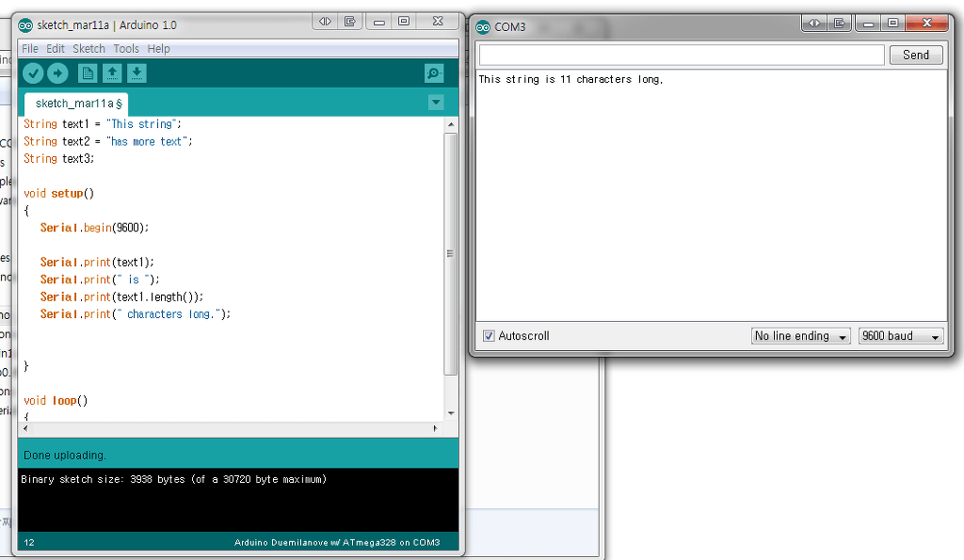Open the tab menu dropdown arrow
The width and height of the screenshot is (964, 560).
436,102
